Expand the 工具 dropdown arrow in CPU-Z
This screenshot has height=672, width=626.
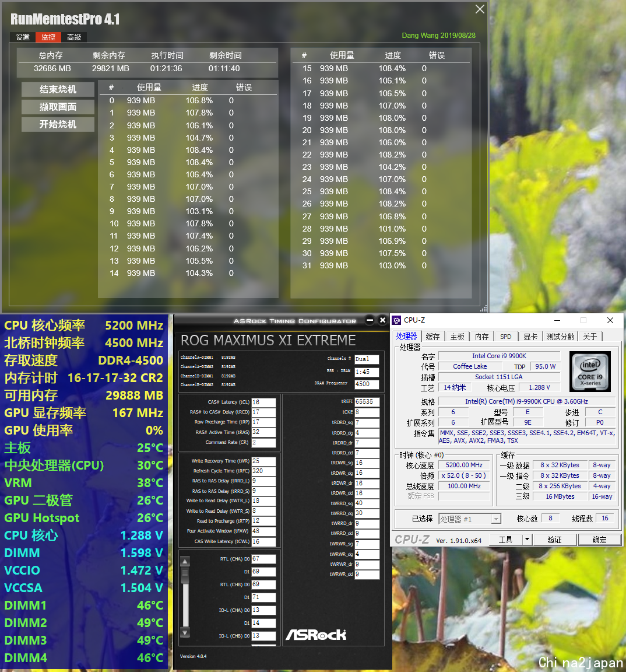[527, 540]
